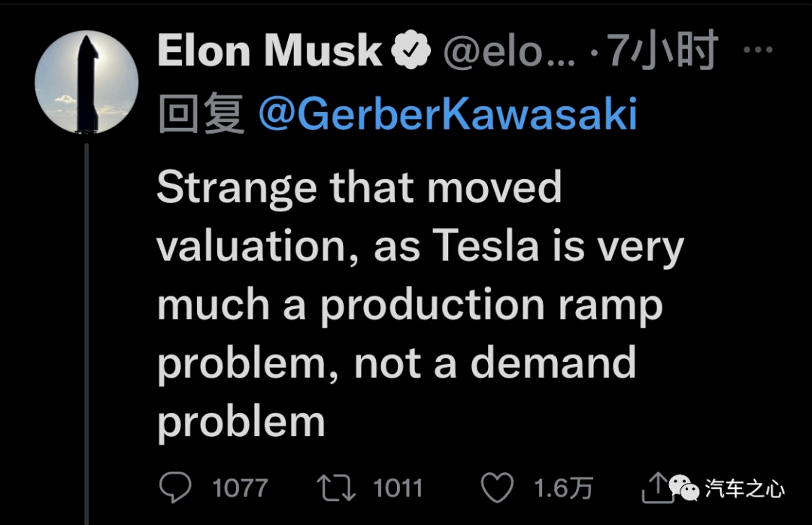Open the @GerberKawasaki mention link
This screenshot has width=812, height=525.
(x=448, y=114)
